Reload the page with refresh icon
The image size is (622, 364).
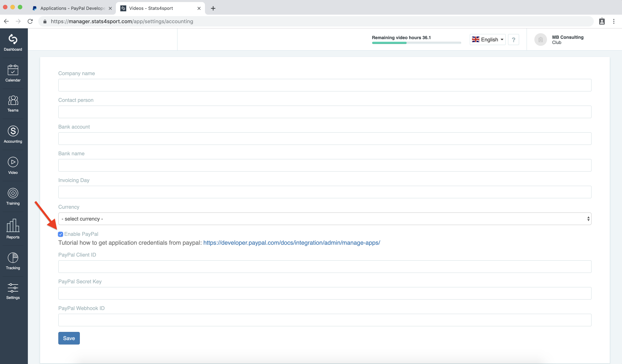tap(30, 22)
